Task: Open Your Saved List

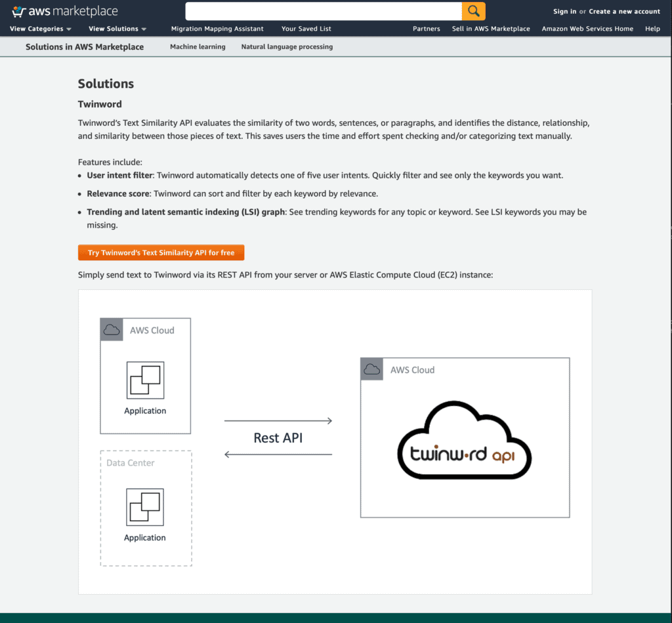Action: coord(306,29)
